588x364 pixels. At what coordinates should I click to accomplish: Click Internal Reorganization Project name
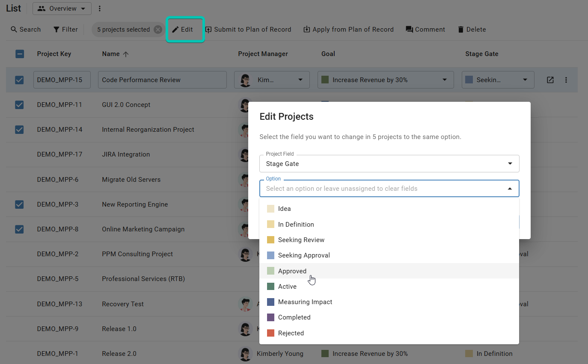[148, 130]
